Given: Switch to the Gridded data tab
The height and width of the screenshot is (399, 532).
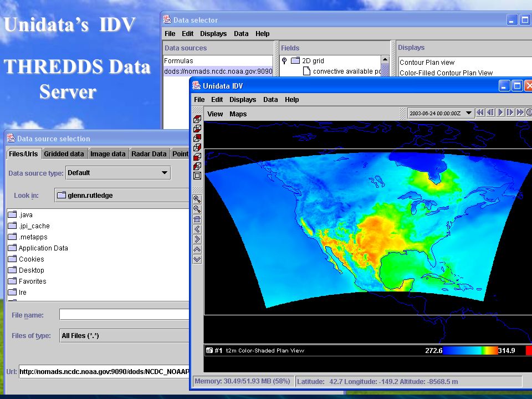Looking at the screenshot, I should [64, 154].
